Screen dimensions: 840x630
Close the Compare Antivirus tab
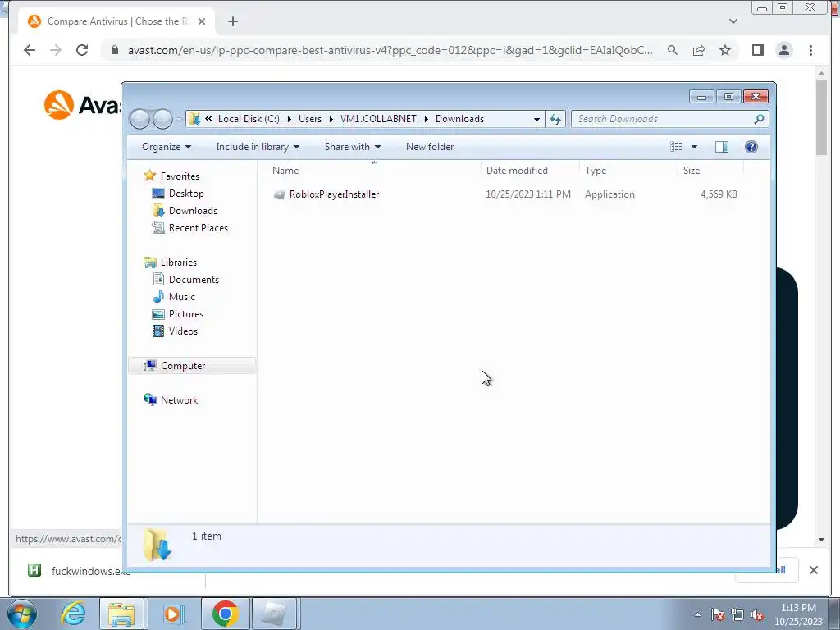(202, 21)
